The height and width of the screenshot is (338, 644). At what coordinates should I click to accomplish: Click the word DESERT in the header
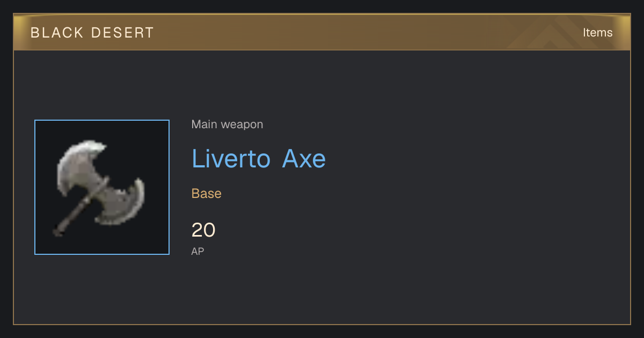[x=122, y=33]
